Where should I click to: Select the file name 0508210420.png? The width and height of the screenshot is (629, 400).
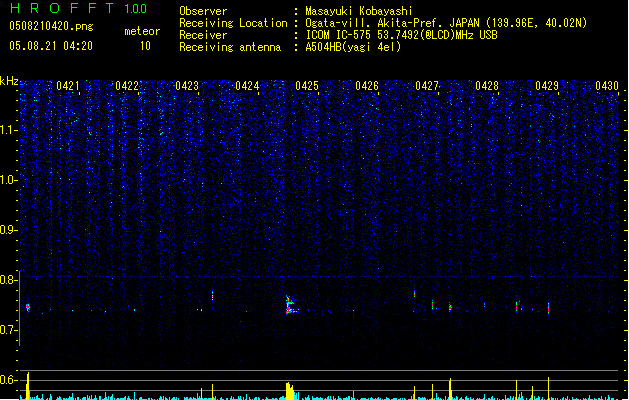[x=51, y=26]
